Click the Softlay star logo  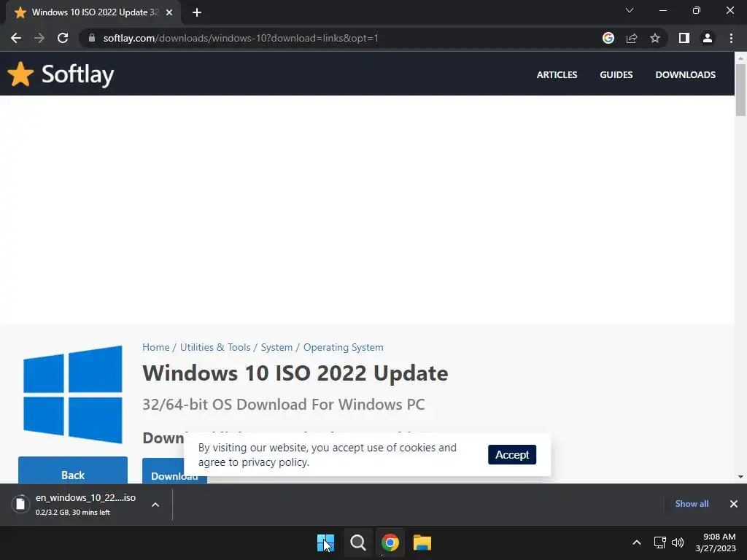(x=20, y=74)
